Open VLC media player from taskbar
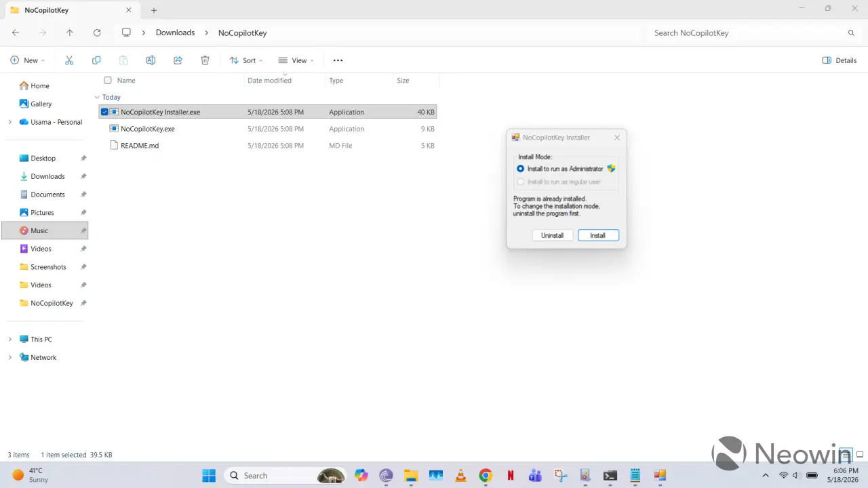This screenshot has width=868, height=488. 460,475
